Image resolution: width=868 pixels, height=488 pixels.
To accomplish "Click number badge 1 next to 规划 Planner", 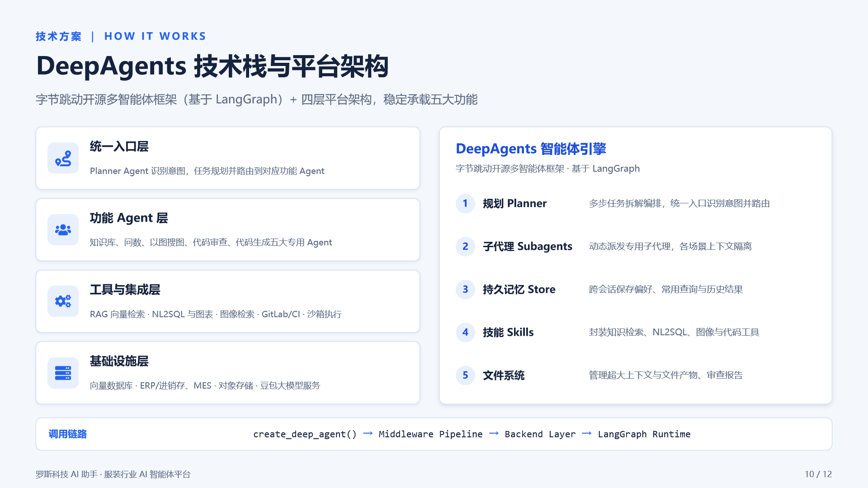I will pyautogui.click(x=465, y=203).
